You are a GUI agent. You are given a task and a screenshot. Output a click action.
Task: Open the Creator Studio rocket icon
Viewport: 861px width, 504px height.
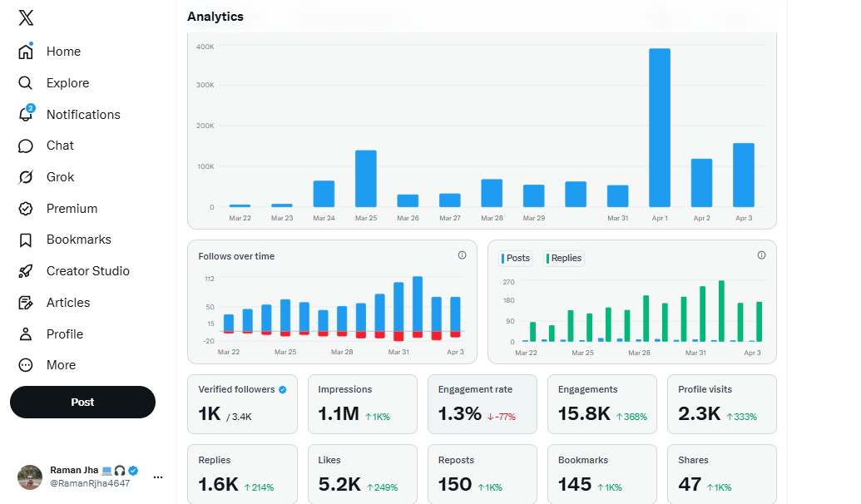(25, 271)
